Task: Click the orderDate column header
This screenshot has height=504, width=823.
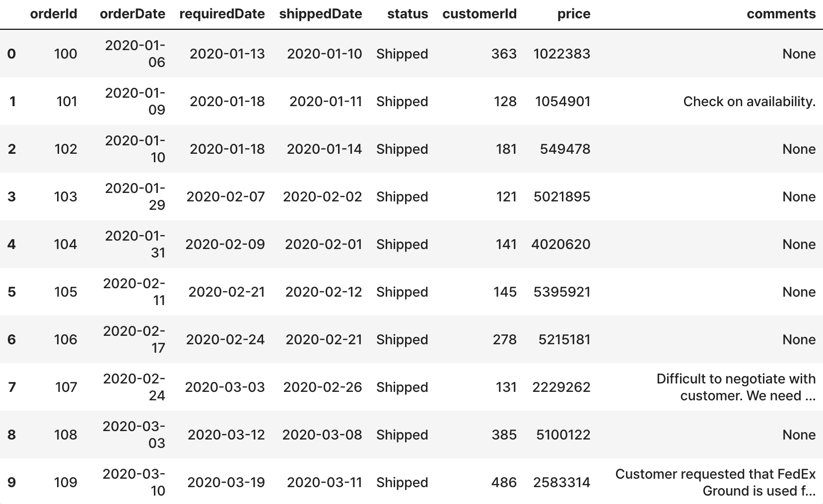Action: (133, 14)
